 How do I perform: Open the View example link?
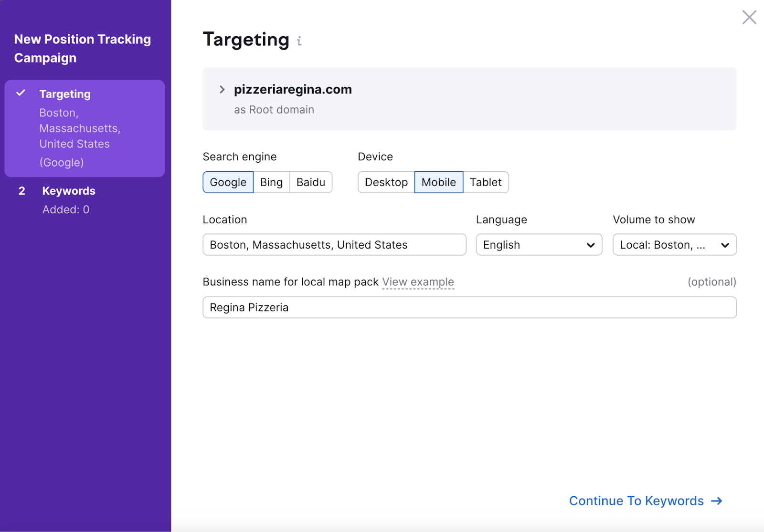point(418,282)
